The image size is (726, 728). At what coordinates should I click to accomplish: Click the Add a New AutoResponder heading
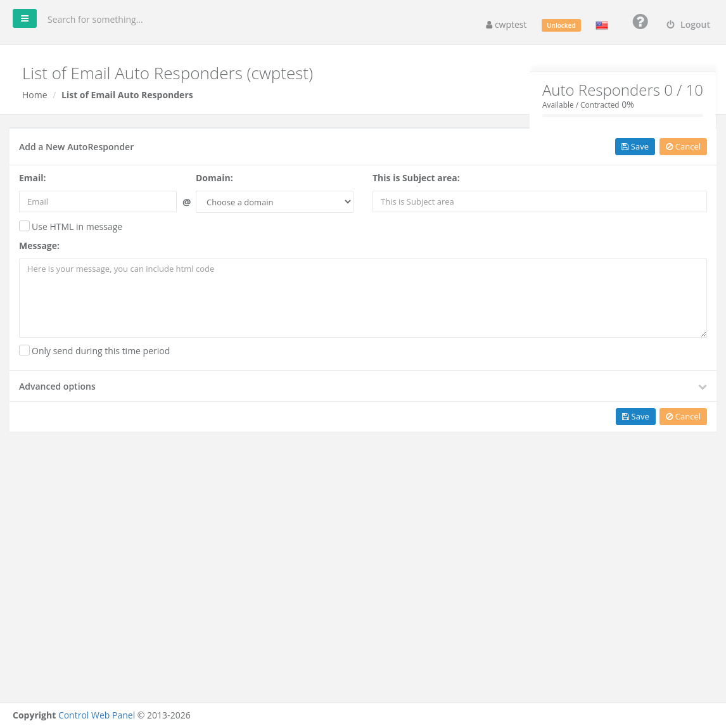[76, 147]
